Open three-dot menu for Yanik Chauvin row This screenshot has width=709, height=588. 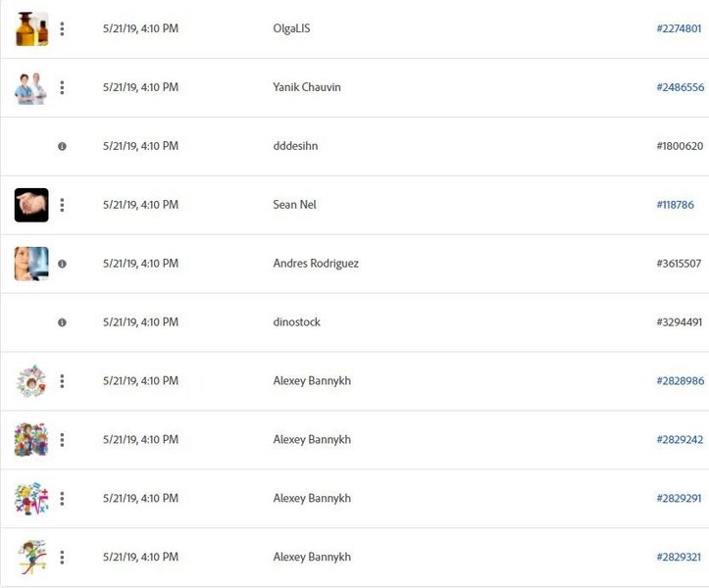tap(62, 87)
